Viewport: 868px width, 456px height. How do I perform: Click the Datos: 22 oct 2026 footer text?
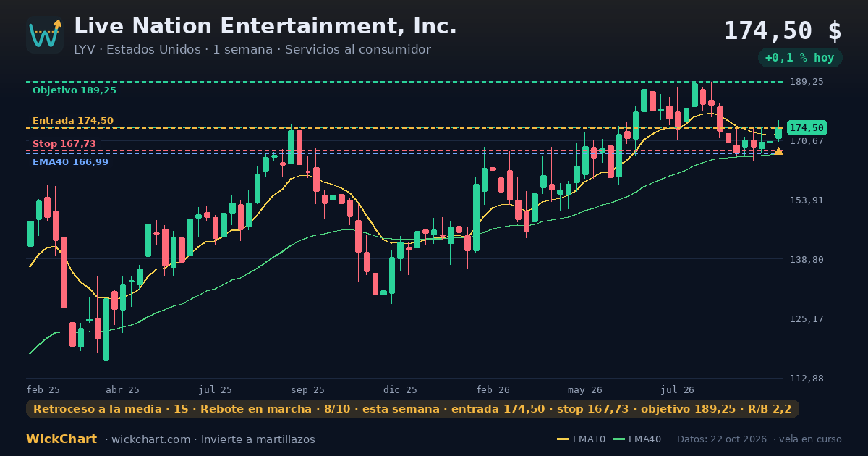coord(722,439)
